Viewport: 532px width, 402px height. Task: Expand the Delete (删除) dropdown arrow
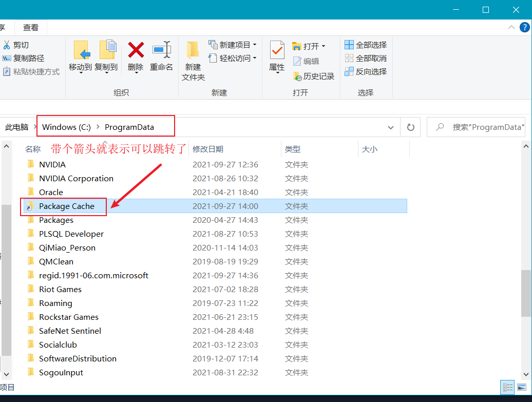click(136, 72)
